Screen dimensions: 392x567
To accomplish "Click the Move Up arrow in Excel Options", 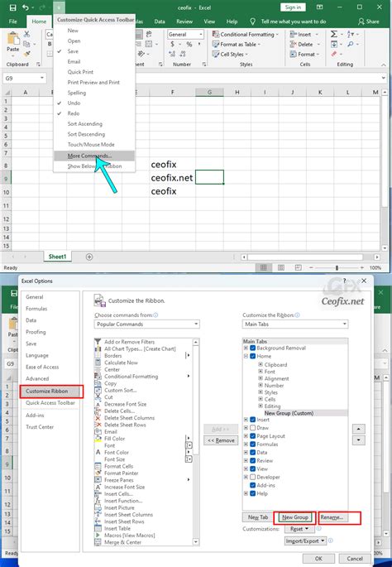I will [358, 429].
